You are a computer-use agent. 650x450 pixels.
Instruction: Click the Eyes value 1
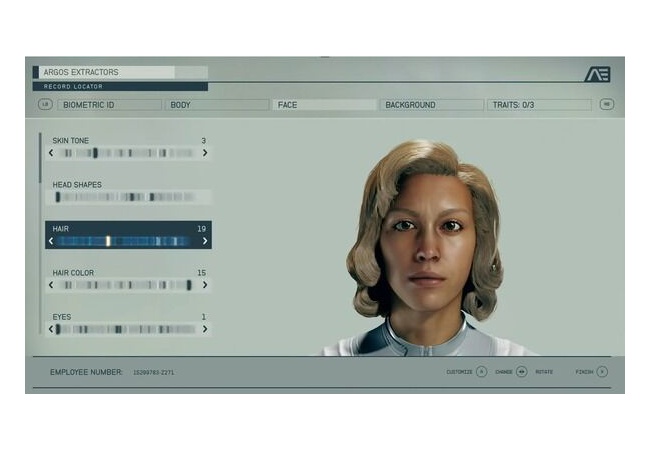click(x=204, y=317)
